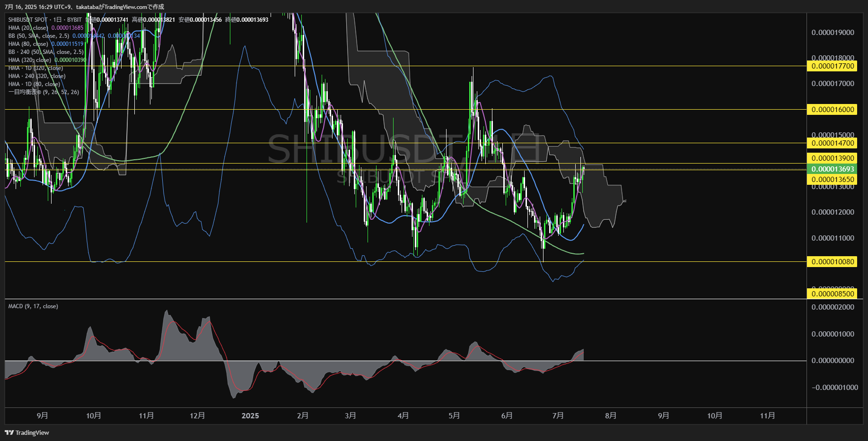
Task: Click the 2月 label on time axis
Action: pyautogui.click(x=303, y=416)
